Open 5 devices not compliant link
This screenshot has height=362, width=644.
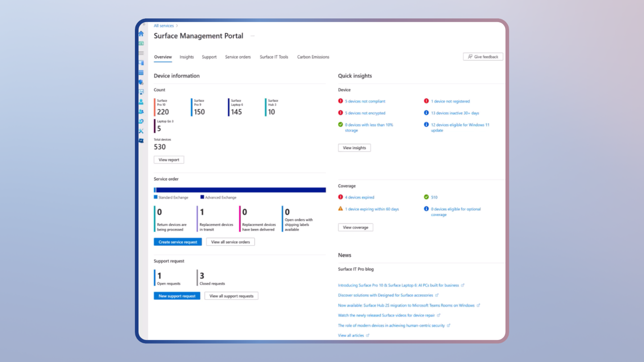pos(365,102)
